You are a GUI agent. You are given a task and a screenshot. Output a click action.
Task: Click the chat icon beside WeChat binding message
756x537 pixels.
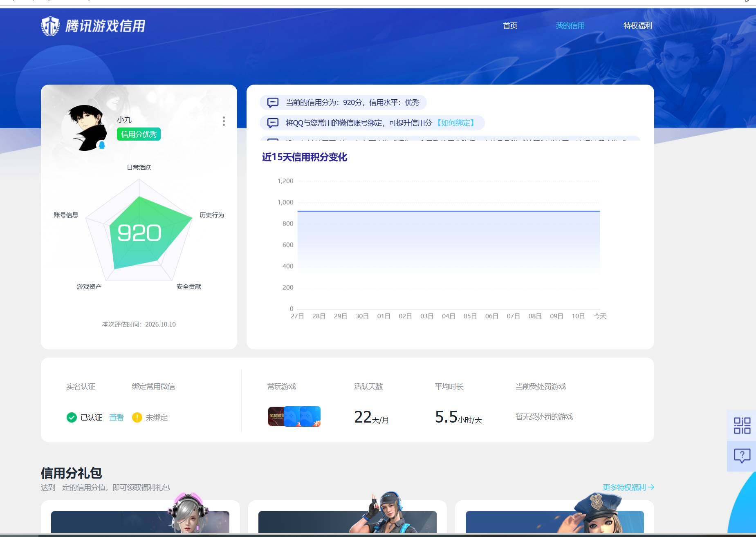[273, 123]
